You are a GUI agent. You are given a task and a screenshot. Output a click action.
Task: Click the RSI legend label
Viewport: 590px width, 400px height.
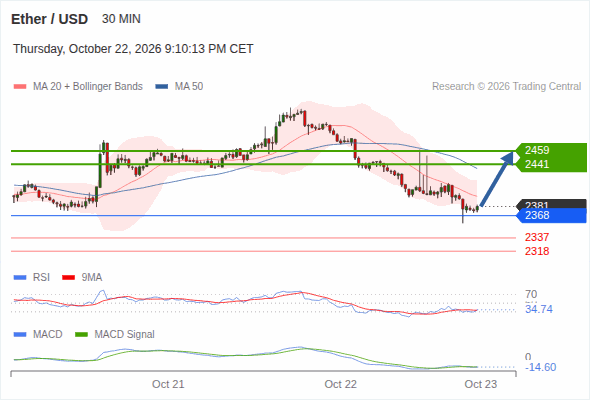[x=41, y=277]
